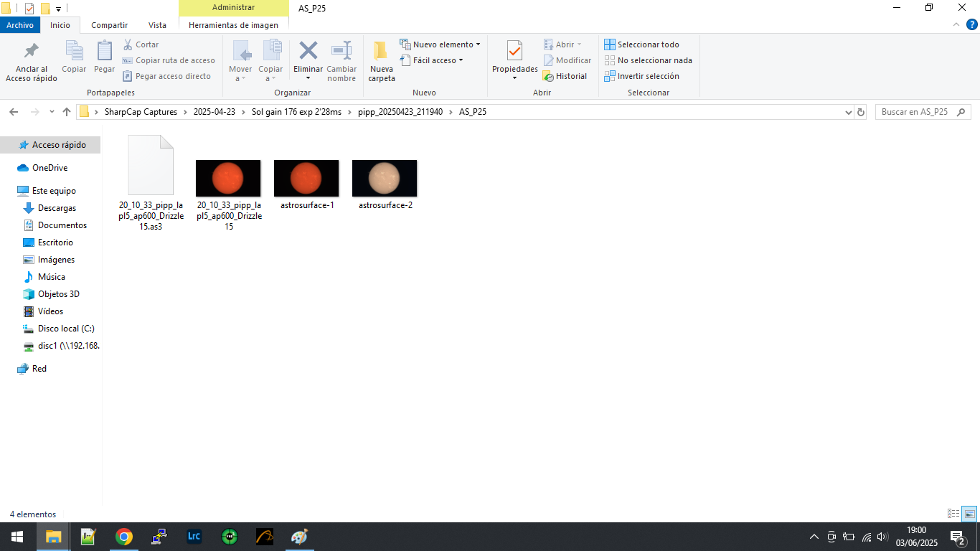Screen dimensions: 980x551
Task: Open the Historial of the file
Action: click(565, 76)
